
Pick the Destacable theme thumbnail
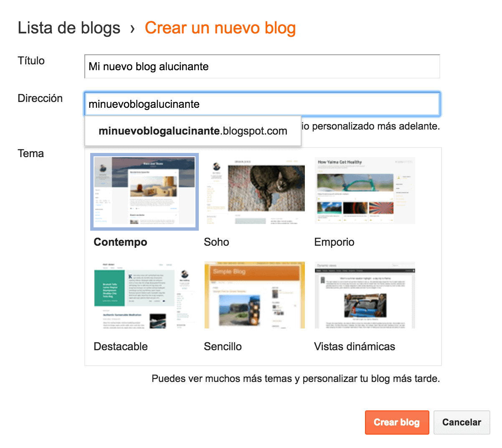pos(144,295)
